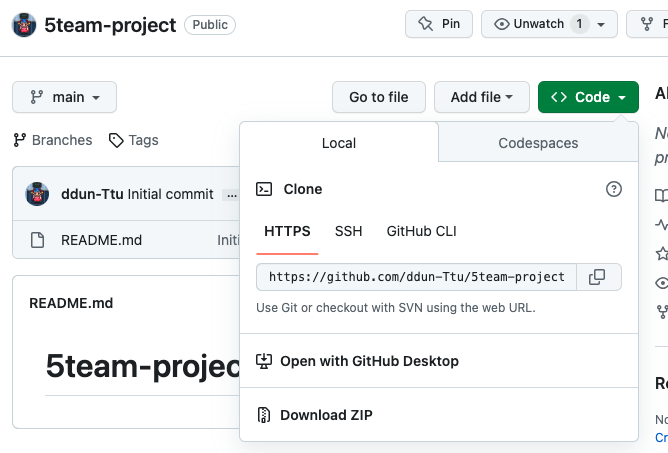This screenshot has width=668, height=453.
Task: Select the GitHub CLI clone tab
Action: coord(421,231)
